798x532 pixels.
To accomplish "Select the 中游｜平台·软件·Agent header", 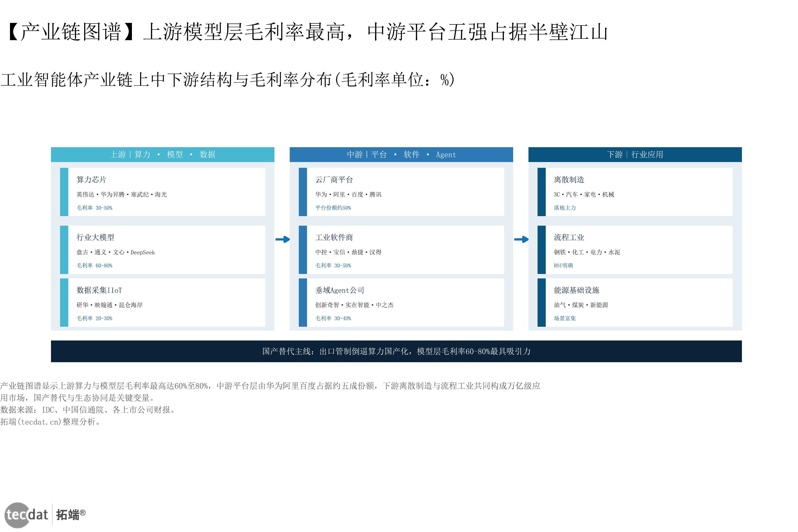I will tap(401, 154).
